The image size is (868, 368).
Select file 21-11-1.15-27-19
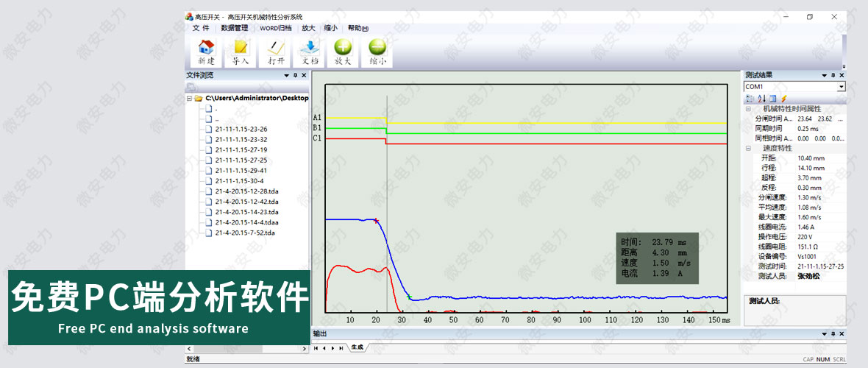point(241,149)
